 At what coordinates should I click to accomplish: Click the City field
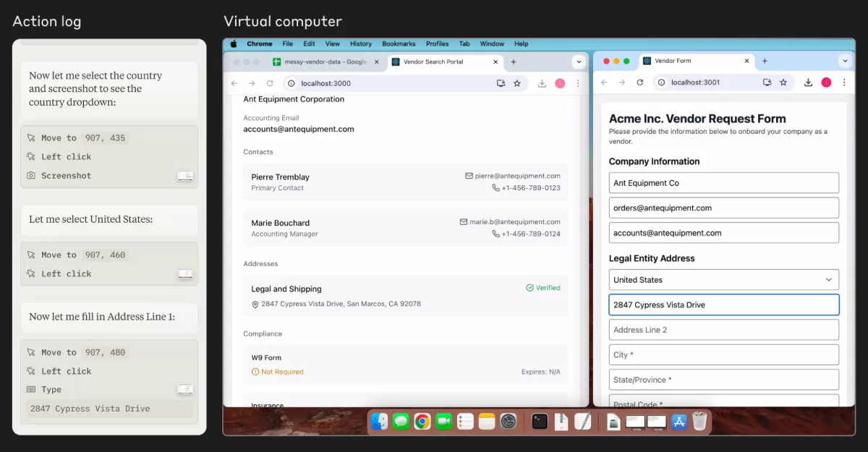[724, 355]
